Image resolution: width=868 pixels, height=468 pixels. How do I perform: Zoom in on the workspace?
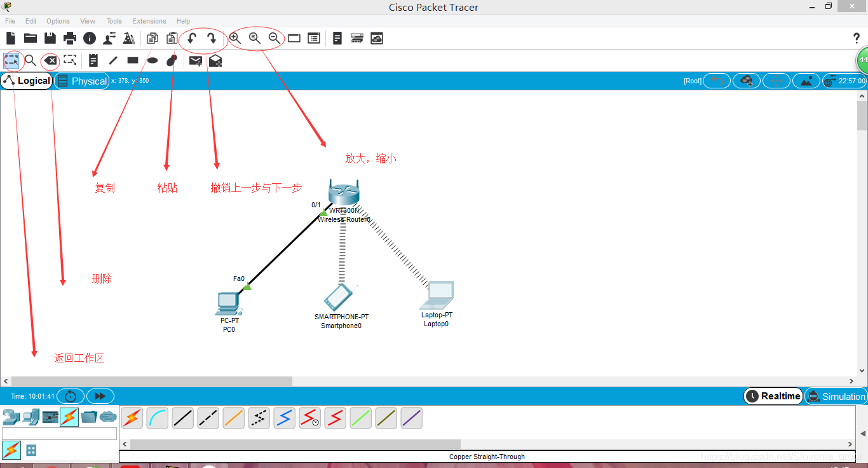(x=235, y=38)
